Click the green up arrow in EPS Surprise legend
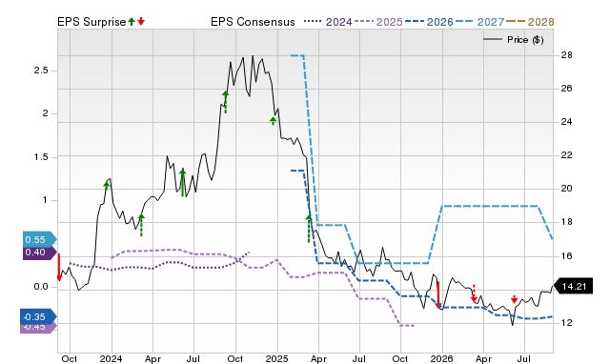The width and height of the screenshot is (610, 364). (132, 22)
